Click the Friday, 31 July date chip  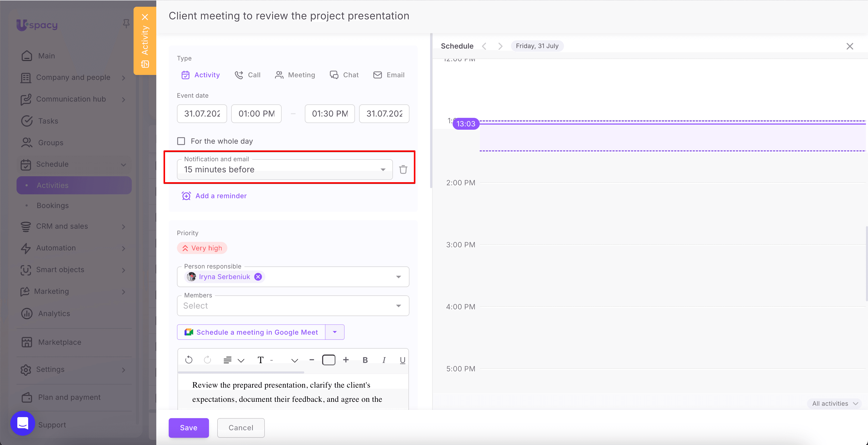(537, 46)
